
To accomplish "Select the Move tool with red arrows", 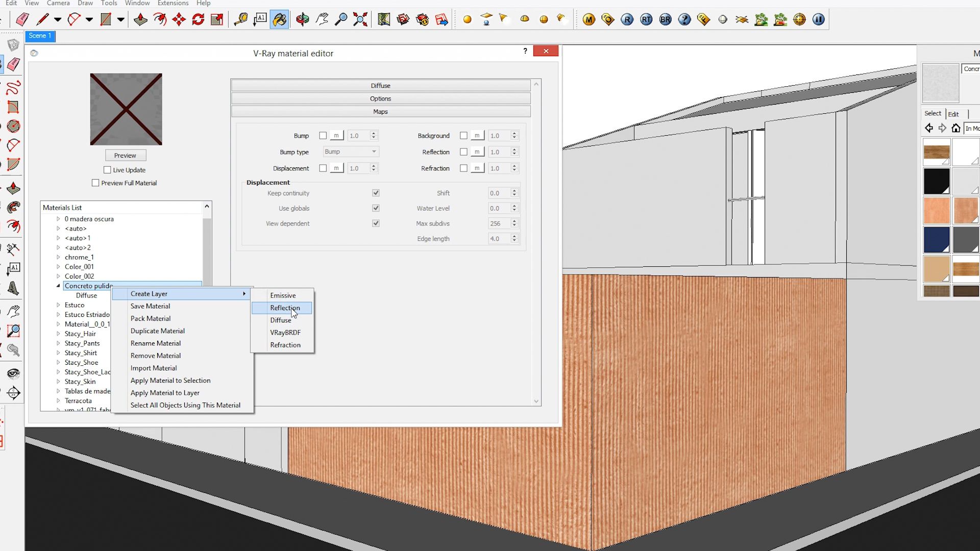I will click(179, 19).
